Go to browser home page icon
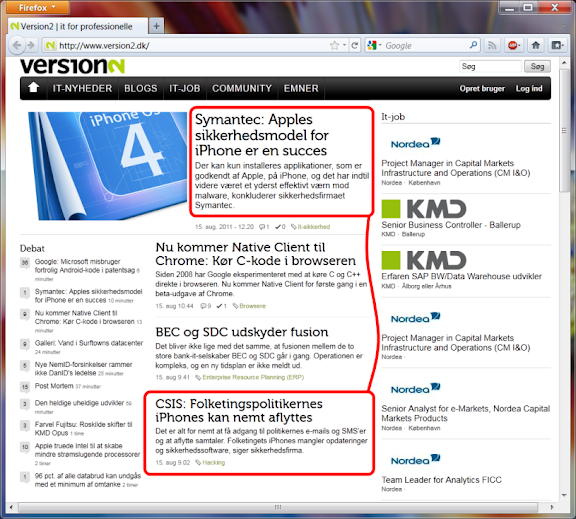Viewport: 576px width, 519px height. pos(536,46)
